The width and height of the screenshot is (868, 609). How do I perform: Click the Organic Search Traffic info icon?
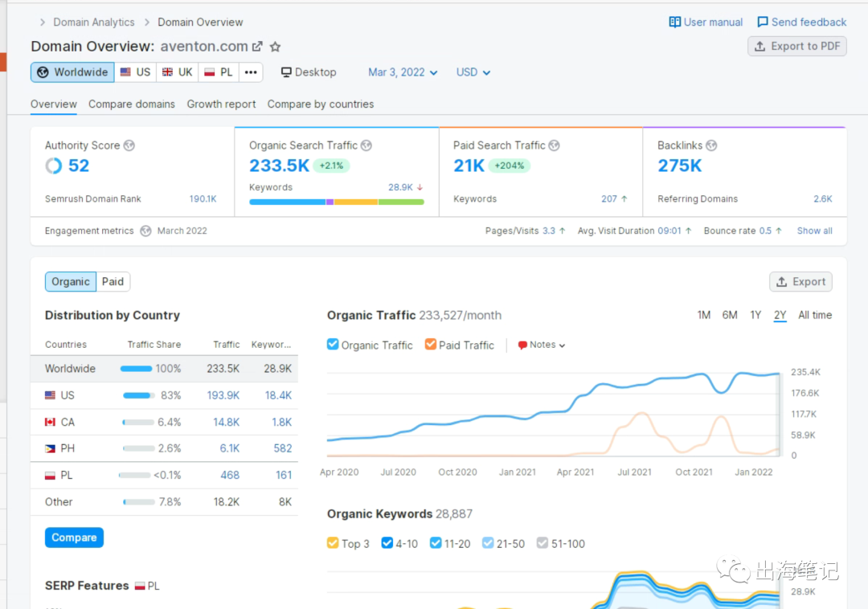(366, 145)
